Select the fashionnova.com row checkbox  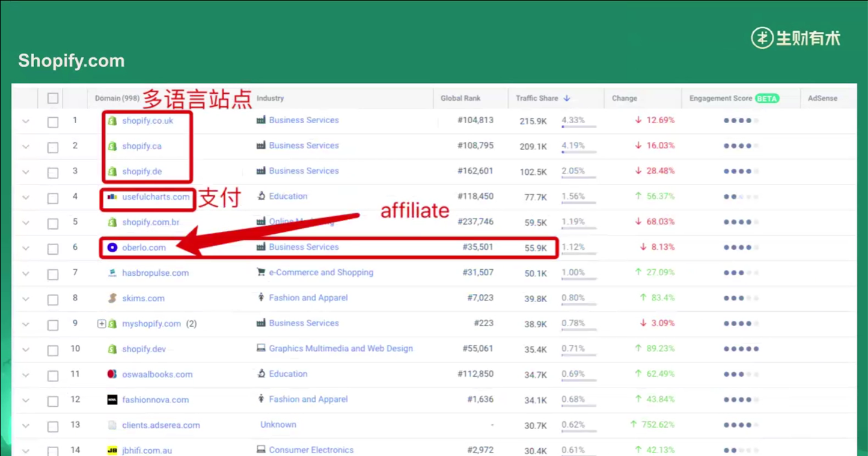click(53, 401)
